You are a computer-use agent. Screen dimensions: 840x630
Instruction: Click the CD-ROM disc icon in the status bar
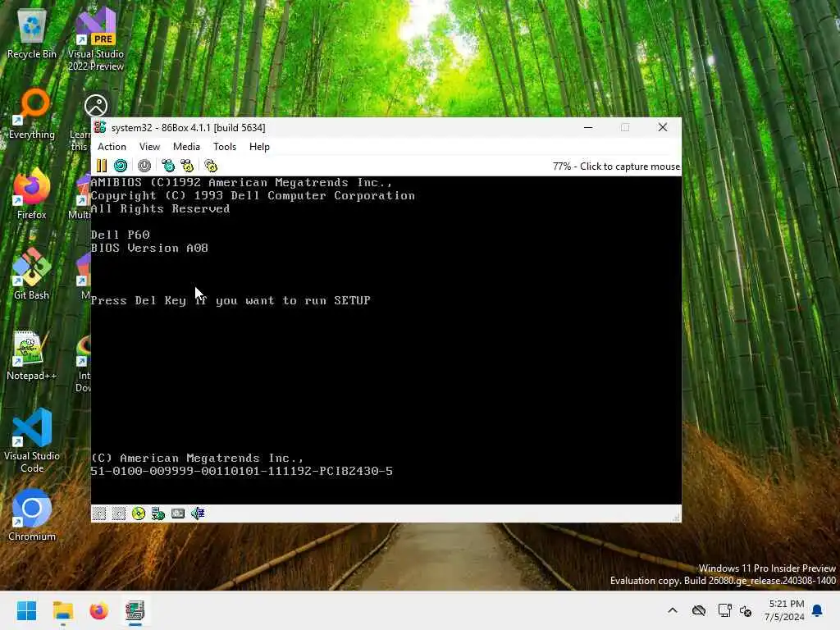pos(138,514)
